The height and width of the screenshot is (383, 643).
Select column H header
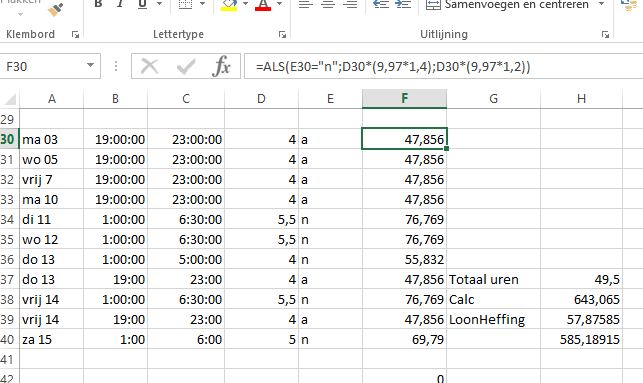pos(581,99)
